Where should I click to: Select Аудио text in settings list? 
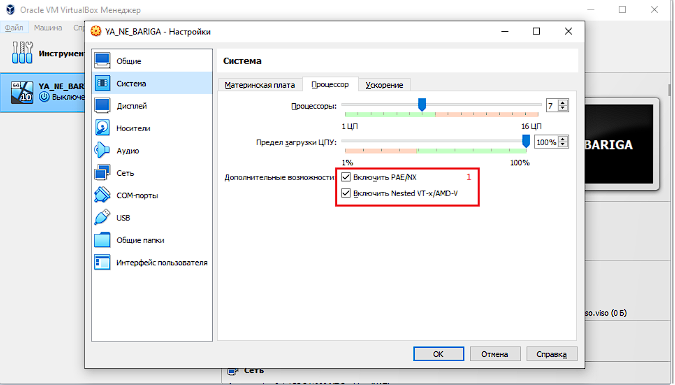point(127,151)
